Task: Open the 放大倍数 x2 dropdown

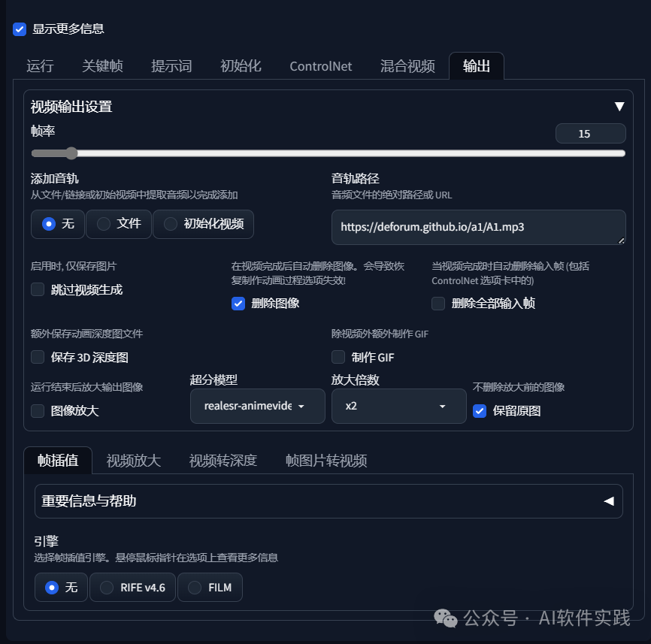Action: [398, 407]
